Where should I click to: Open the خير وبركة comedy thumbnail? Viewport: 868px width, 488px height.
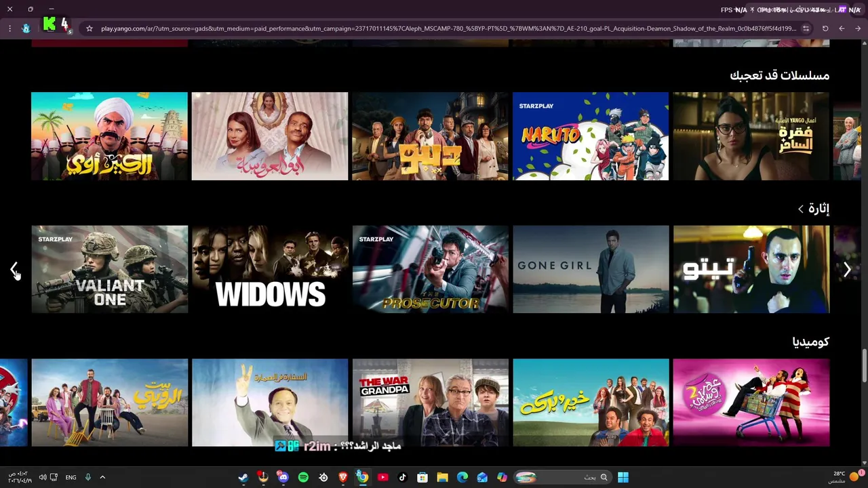591,403
